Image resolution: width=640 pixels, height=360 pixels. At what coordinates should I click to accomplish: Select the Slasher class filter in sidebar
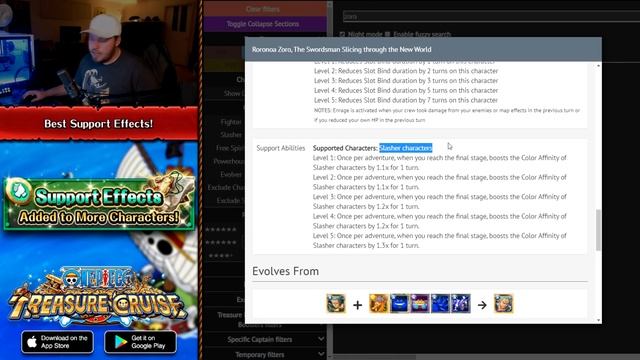tap(231, 135)
